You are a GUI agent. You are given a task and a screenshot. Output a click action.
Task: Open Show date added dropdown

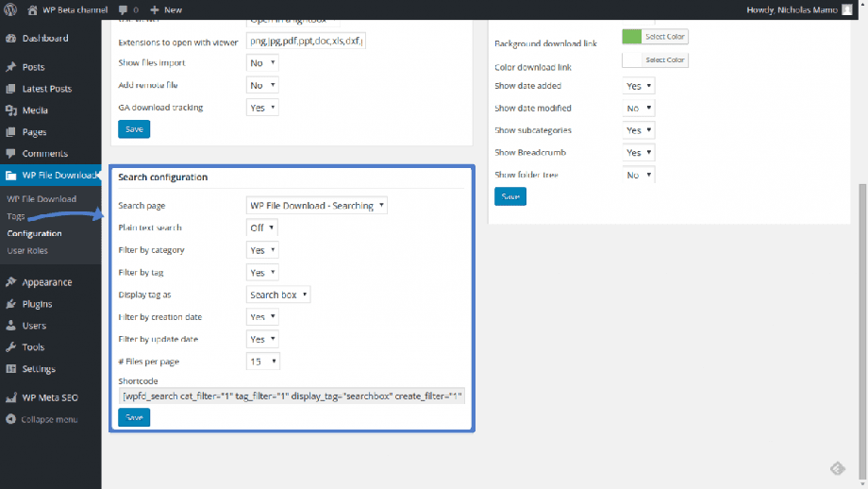tap(639, 86)
